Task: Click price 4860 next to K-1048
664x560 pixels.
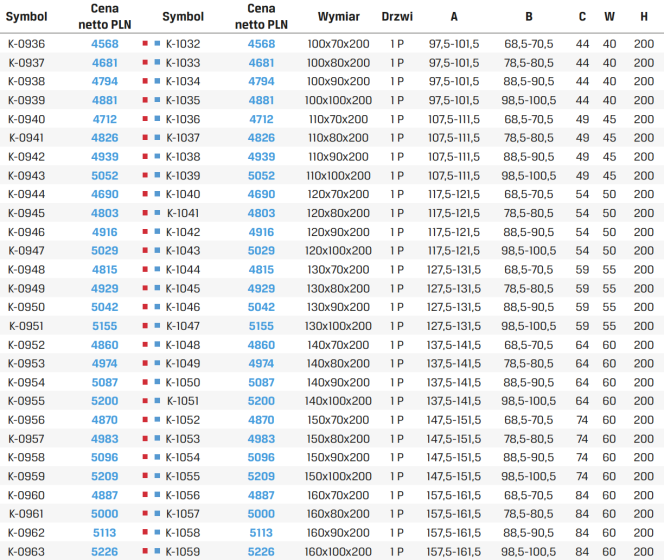Action: click(x=261, y=345)
